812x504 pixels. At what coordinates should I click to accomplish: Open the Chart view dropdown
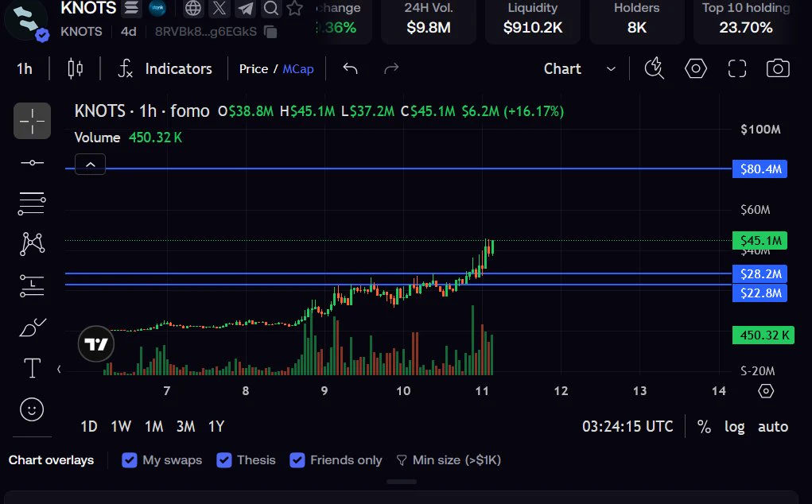(580, 69)
